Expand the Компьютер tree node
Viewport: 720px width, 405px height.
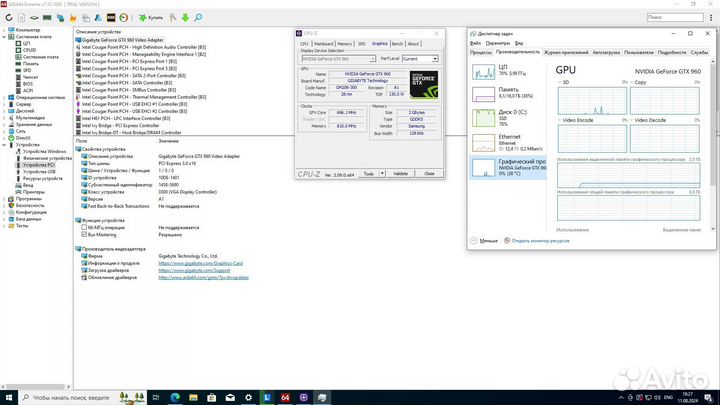(4, 30)
